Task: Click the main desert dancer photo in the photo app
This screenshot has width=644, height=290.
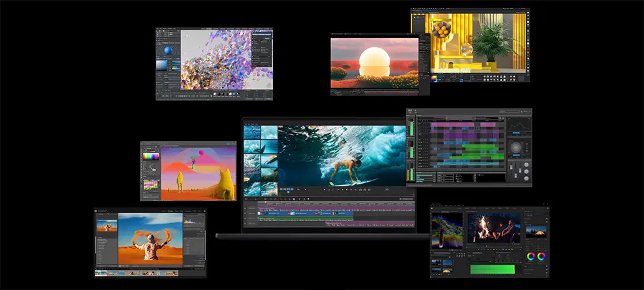Action: coord(150,238)
